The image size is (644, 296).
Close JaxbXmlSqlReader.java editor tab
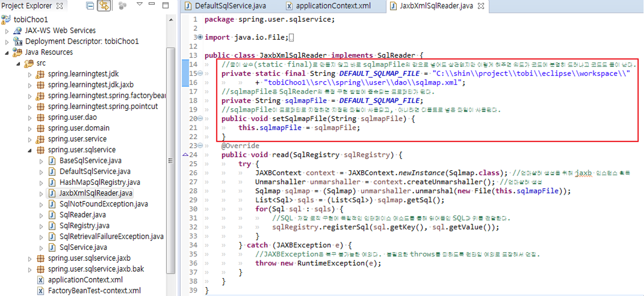[x=481, y=6]
